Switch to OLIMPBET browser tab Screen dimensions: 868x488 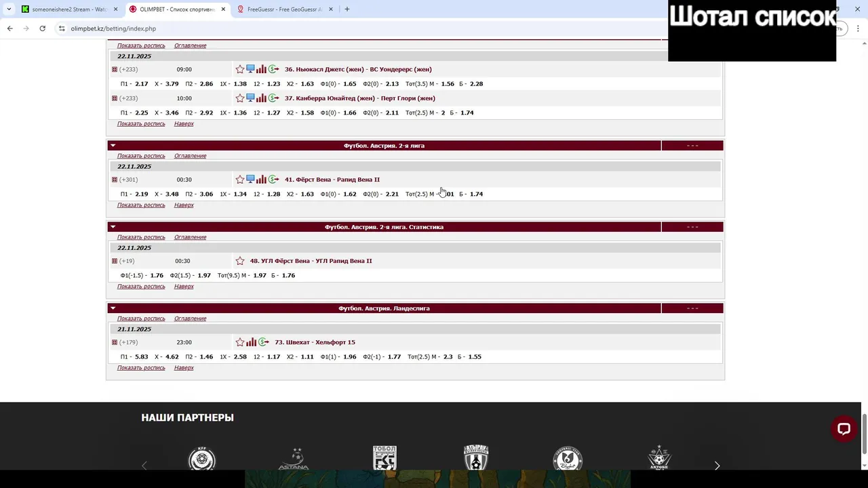point(178,9)
